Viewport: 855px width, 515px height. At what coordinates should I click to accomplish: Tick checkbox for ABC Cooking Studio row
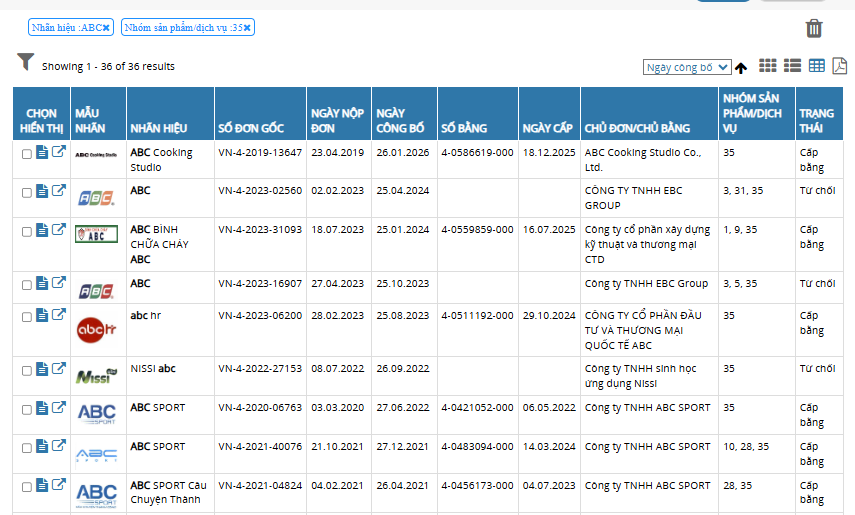click(26, 154)
